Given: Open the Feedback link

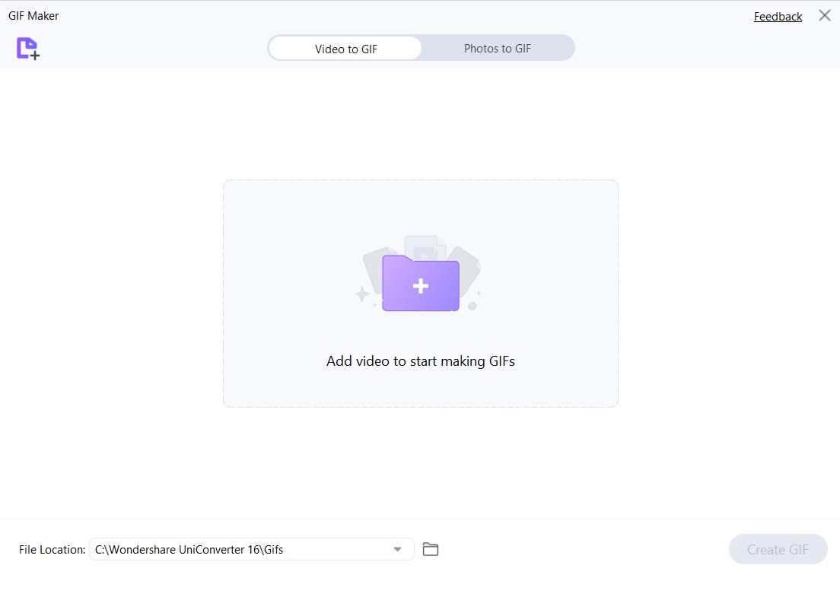Looking at the screenshot, I should [778, 17].
